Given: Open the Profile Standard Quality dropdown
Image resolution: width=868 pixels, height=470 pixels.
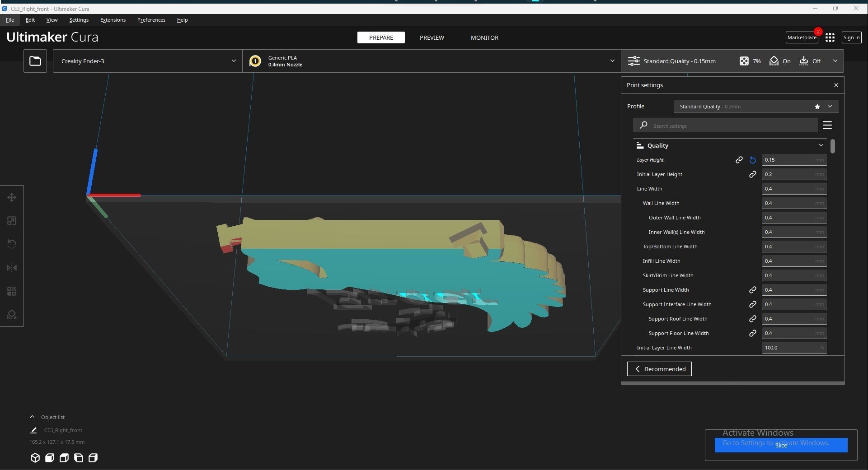Looking at the screenshot, I should [x=756, y=107].
